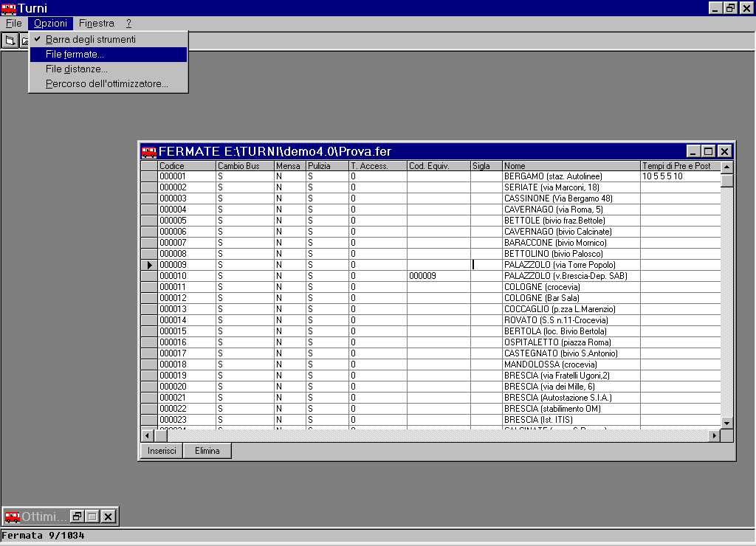756x546 pixels.
Task: Open the Finestra menu
Action: [x=97, y=23]
